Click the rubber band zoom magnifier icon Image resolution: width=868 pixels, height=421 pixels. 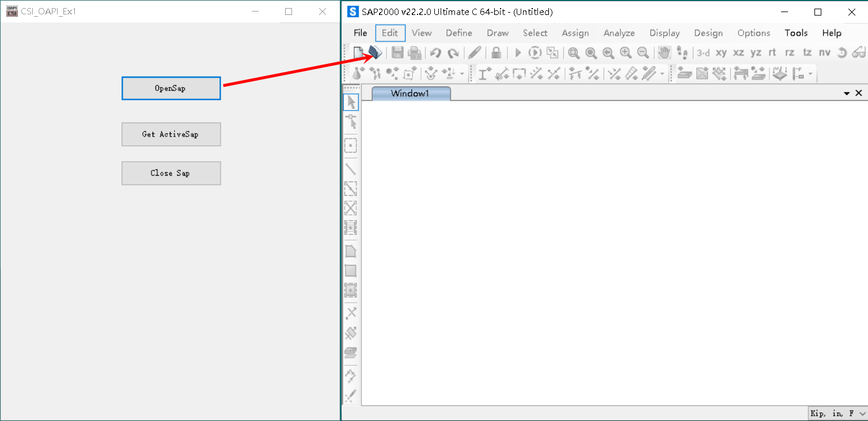pos(574,53)
